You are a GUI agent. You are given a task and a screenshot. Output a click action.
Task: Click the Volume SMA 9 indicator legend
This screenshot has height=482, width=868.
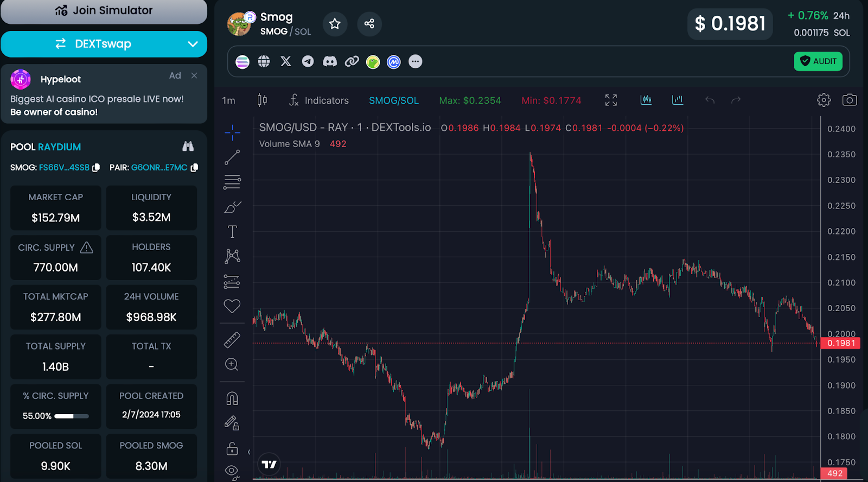tap(290, 144)
